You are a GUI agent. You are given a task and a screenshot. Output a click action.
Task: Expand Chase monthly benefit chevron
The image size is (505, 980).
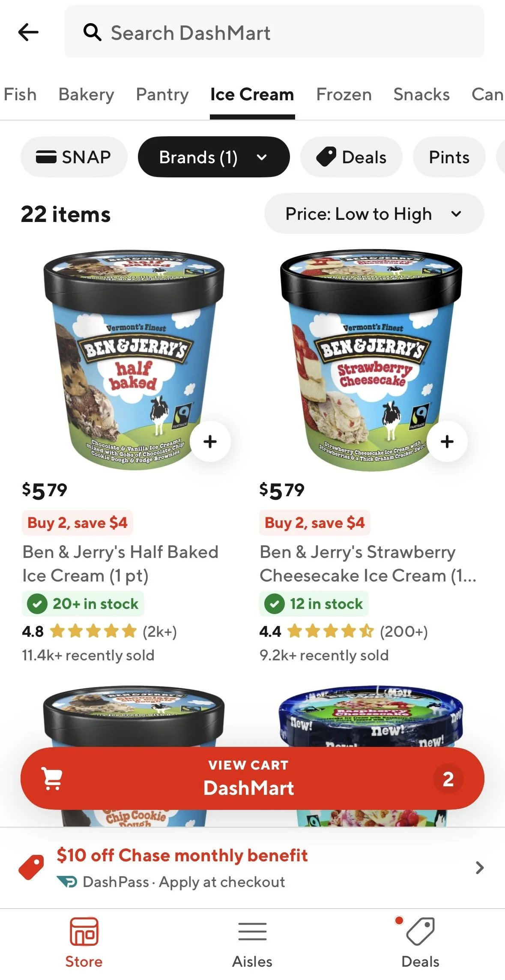(480, 868)
